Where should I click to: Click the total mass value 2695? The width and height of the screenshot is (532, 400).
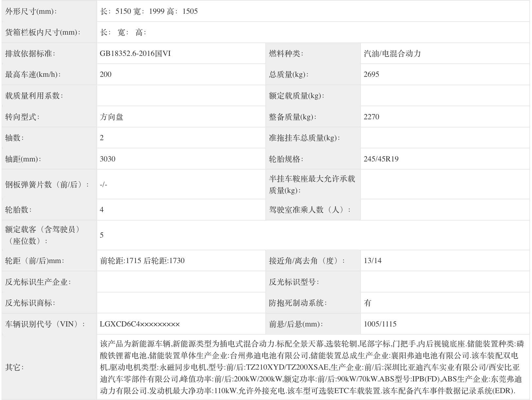coord(371,75)
